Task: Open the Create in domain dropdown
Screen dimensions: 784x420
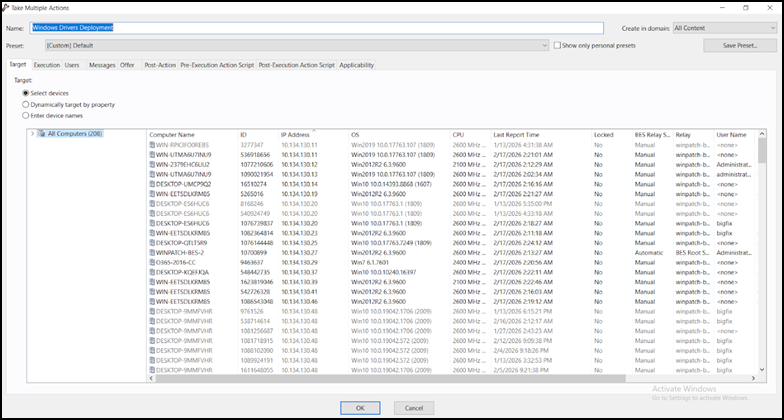Action: tap(723, 29)
